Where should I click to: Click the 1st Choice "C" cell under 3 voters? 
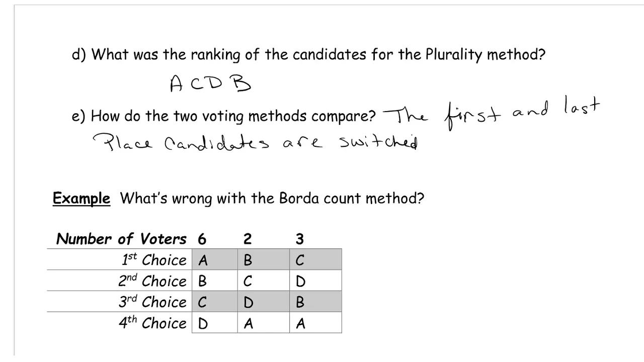point(315,260)
